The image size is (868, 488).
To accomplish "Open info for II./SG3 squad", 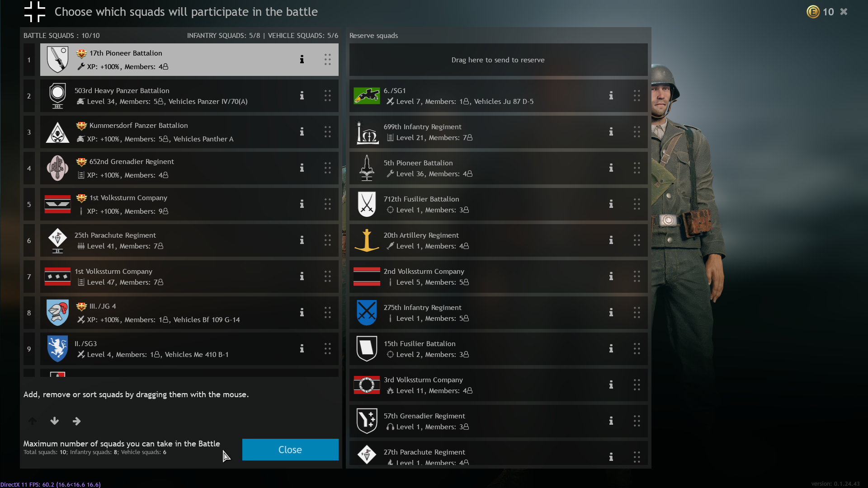I will (x=302, y=349).
